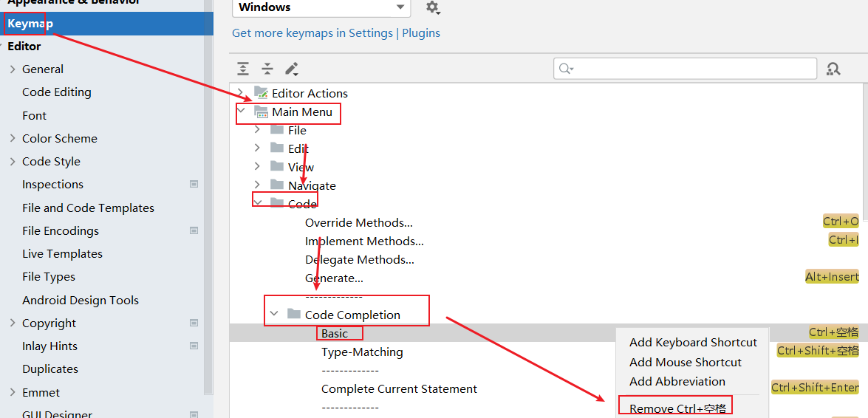The width and height of the screenshot is (868, 418).
Task: Expand the Color Scheme settings section
Action: point(13,138)
